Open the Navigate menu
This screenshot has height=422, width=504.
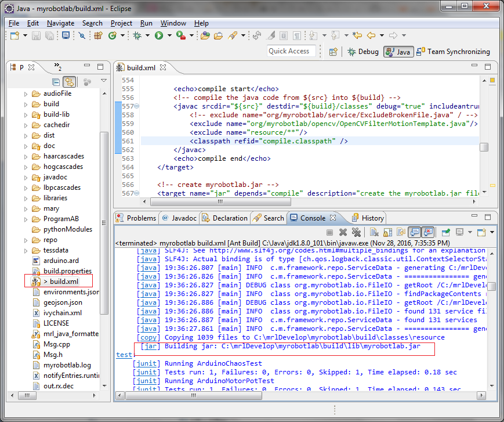tap(60, 23)
